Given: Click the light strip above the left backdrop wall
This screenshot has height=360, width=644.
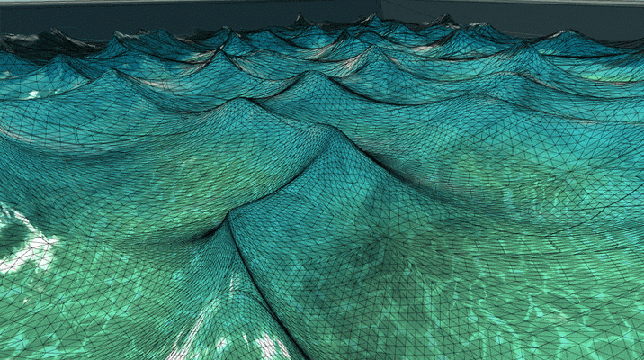Looking at the screenshot, I should (189, 1).
